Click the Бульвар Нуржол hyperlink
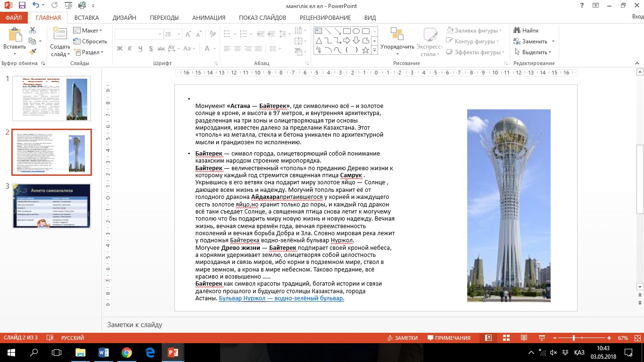Image resolution: width=644 pixels, height=362 pixels. [x=281, y=298]
